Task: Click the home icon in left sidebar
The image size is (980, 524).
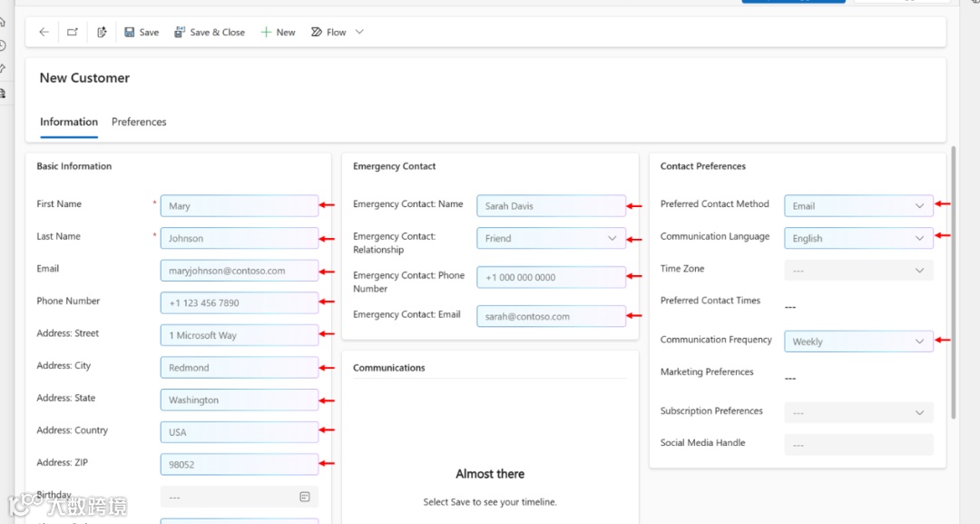Action: (x=3, y=23)
